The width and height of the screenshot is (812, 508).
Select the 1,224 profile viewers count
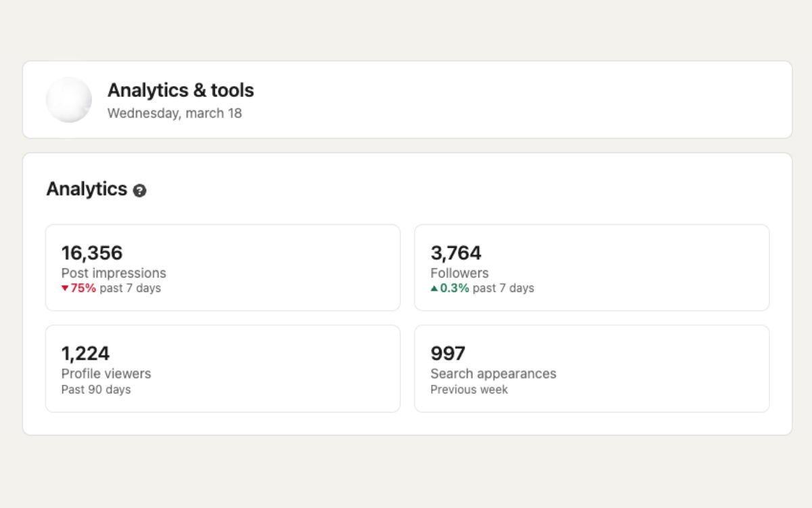(85, 354)
